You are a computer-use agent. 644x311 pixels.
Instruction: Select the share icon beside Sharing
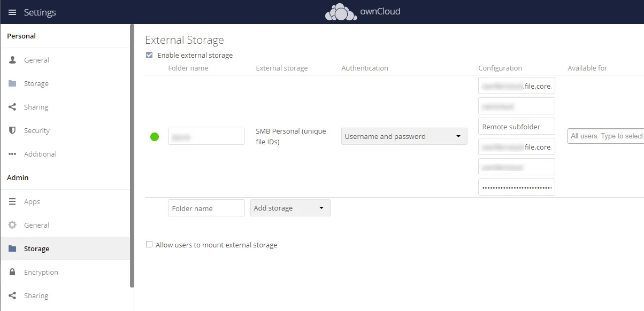(13, 107)
